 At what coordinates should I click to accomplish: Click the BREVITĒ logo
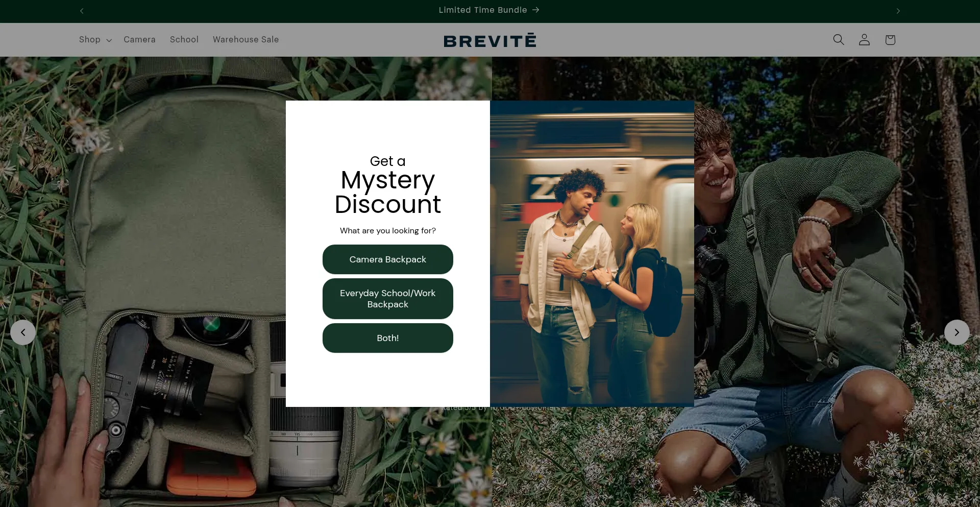(489, 40)
